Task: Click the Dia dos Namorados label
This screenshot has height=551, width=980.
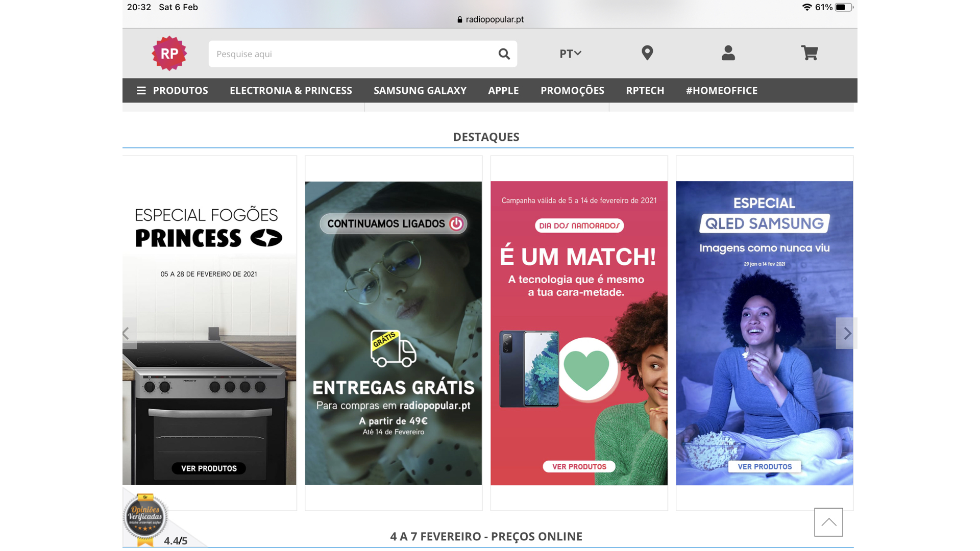Action: [x=579, y=226]
